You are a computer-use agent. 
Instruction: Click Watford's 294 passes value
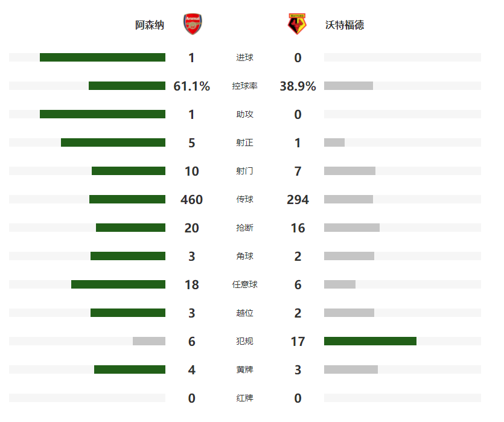298,200
